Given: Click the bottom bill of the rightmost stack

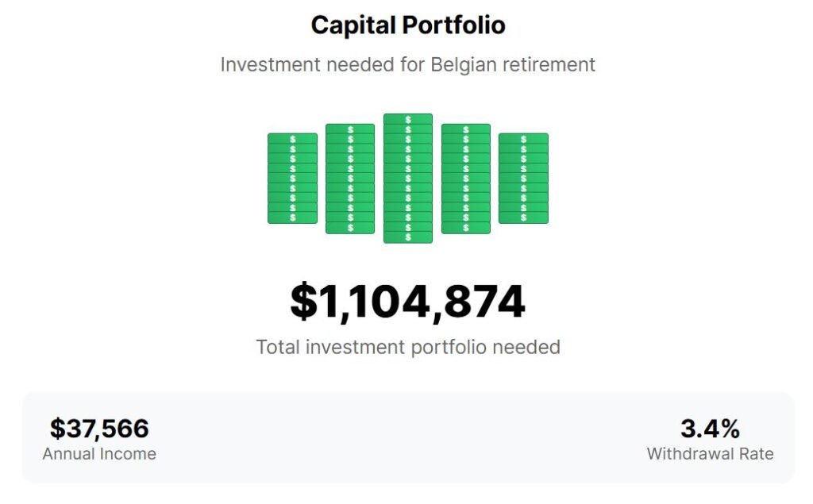Looking at the screenshot, I should pos(523,217).
